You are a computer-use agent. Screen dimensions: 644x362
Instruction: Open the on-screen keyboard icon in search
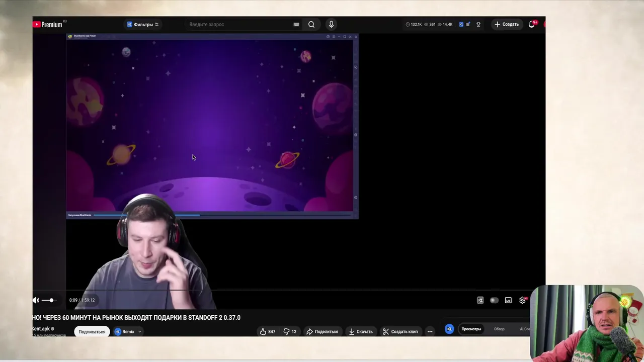point(296,24)
